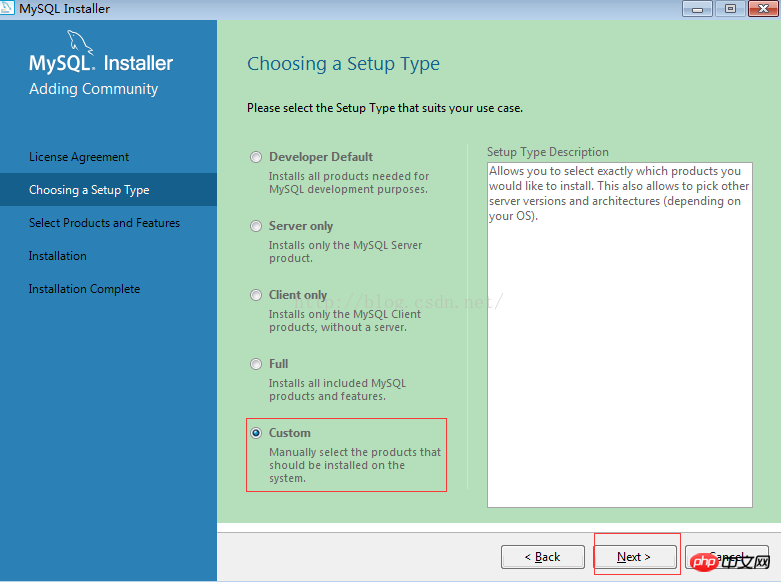The height and width of the screenshot is (582, 781).
Task: Click the 'Choosing a Setup Type' heading
Action: tap(344, 64)
